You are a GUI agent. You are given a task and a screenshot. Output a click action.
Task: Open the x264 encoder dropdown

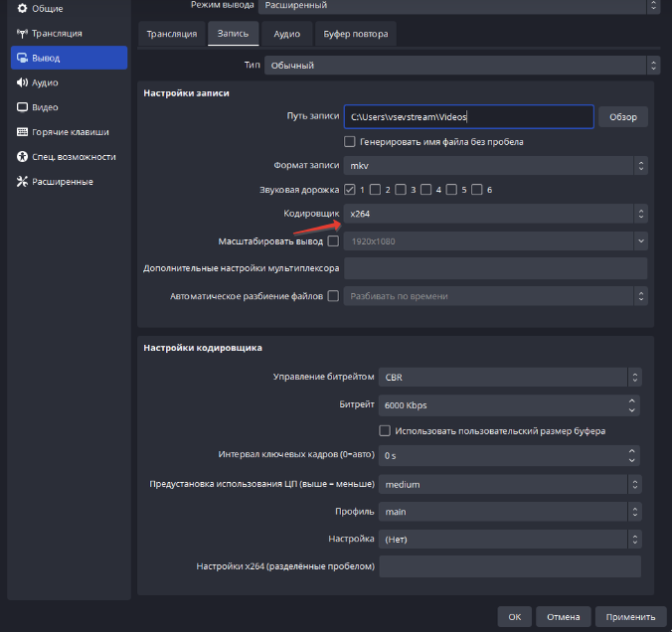[495, 214]
